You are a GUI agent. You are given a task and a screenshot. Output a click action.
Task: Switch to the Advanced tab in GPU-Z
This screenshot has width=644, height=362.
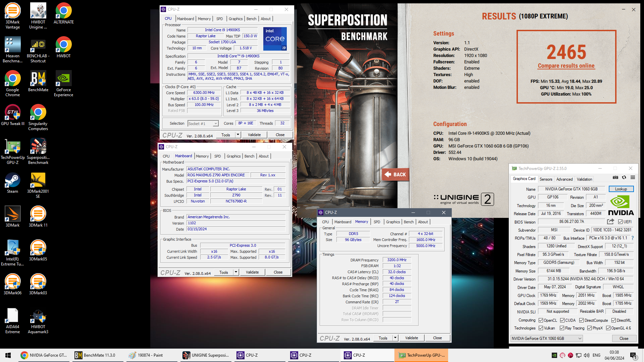pyautogui.click(x=565, y=179)
